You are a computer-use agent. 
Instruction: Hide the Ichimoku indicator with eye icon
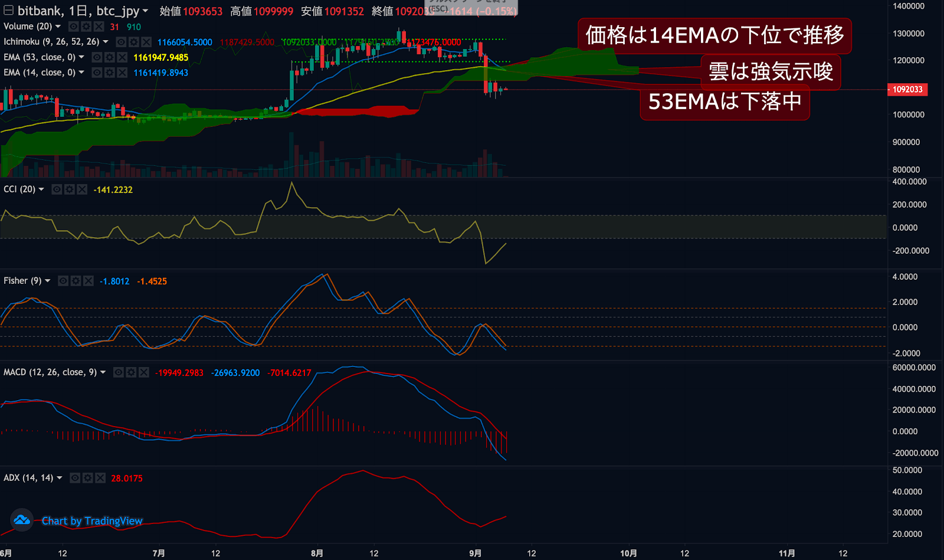coord(121,42)
